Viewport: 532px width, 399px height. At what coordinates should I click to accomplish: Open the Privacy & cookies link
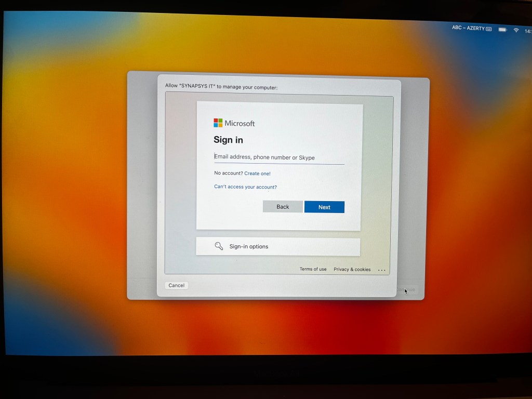coord(352,270)
